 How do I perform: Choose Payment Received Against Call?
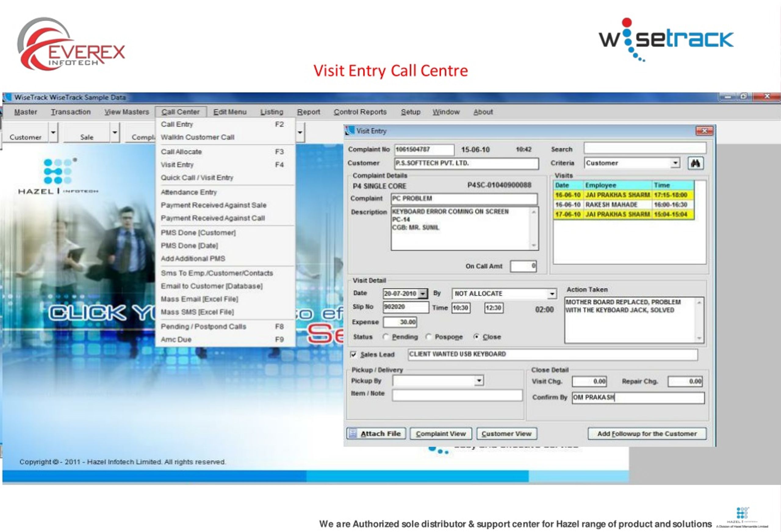pyautogui.click(x=225, y=218)
